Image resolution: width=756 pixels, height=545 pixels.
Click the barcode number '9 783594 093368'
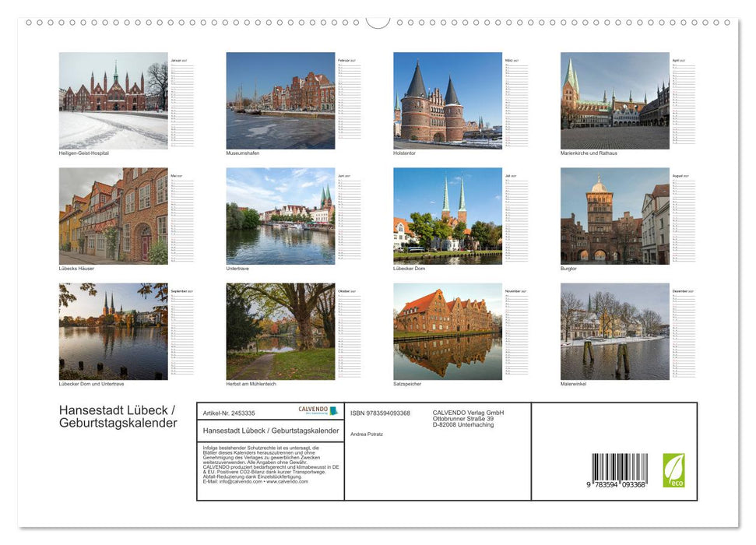(616, 485)
